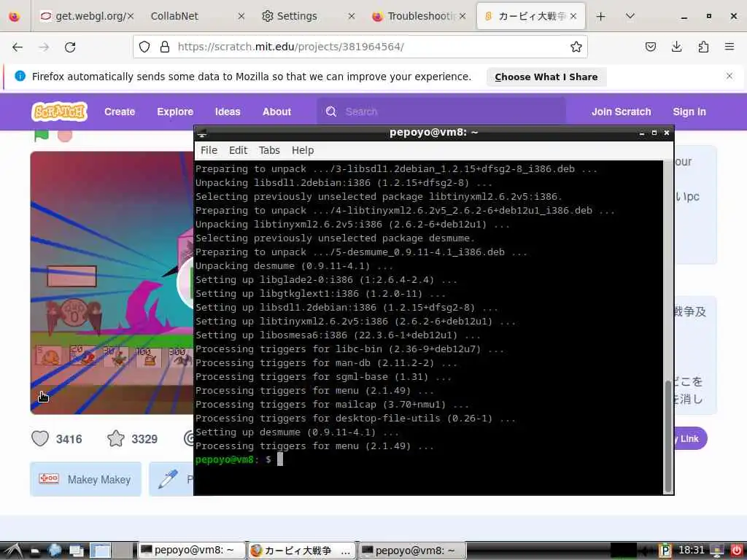747x560 pixels.
Task: Launch web browser globe icon in panel
Action: pos(54,551)
